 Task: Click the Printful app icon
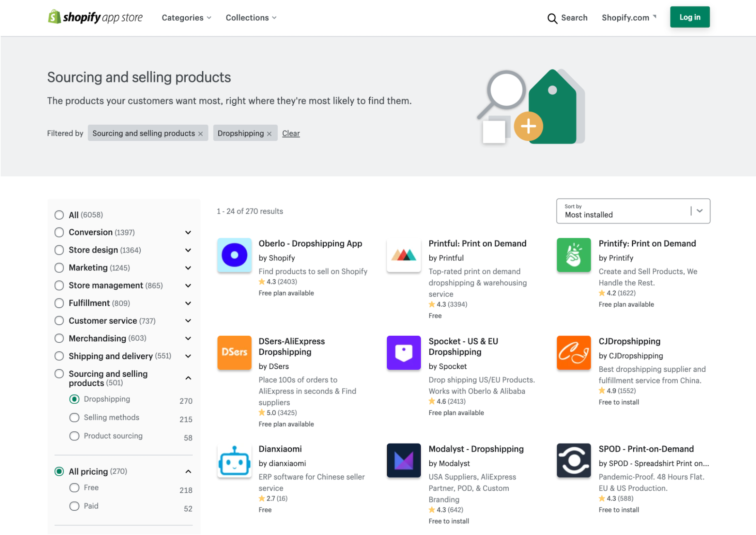point(404,255)
